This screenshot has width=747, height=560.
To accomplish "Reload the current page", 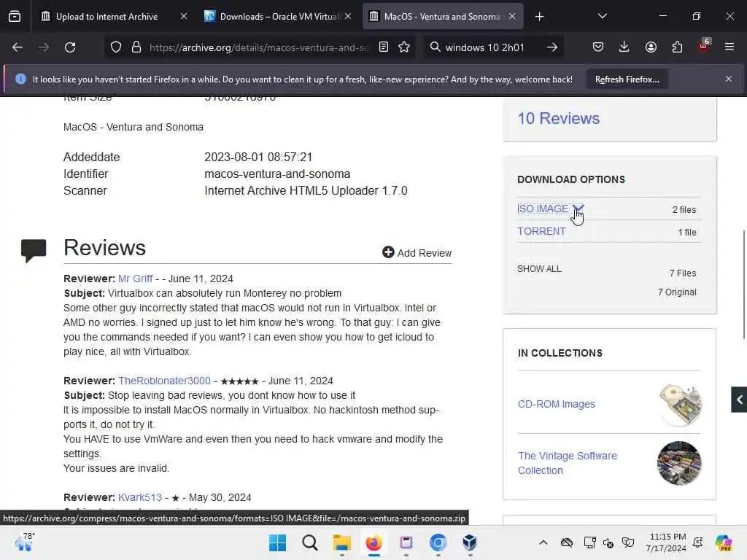I will point(70,47).
